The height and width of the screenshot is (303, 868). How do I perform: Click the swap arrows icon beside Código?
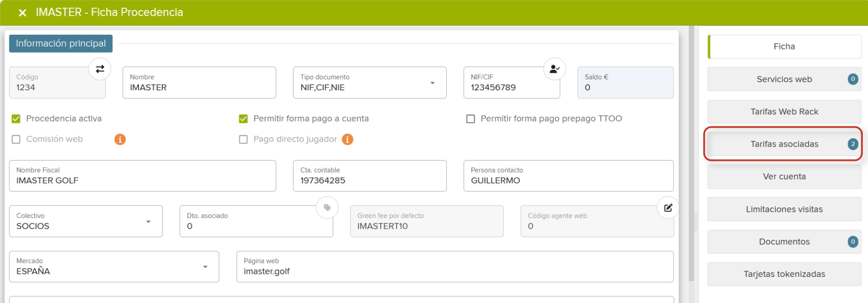(x=100, y=69)
